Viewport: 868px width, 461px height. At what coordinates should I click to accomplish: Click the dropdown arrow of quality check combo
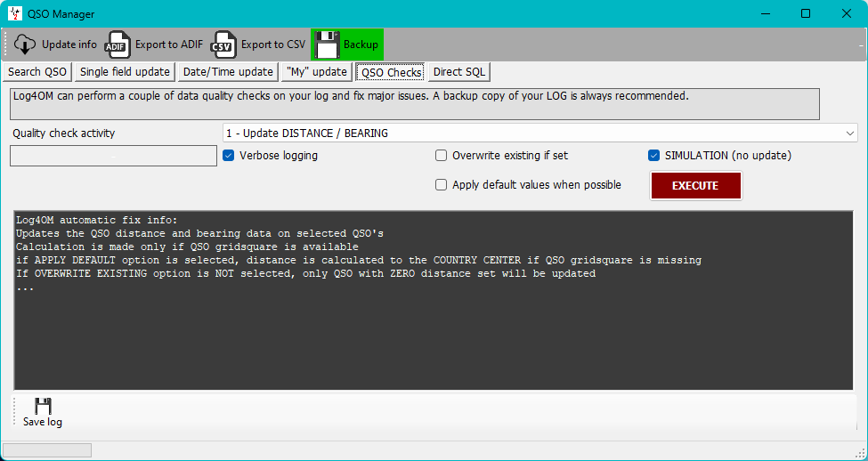pyautogui.click(x=849, y=133)
